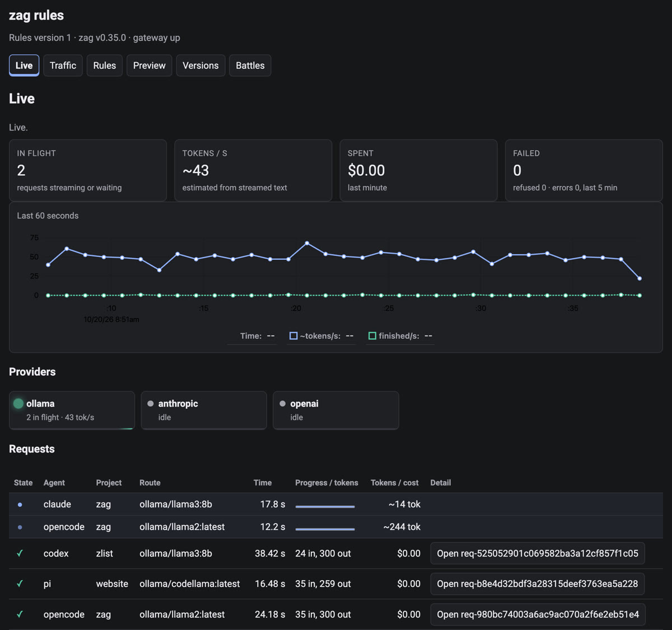This screenshot has height=630, width=672.
Task: Click the Last 60 seconds chart title
Action: click(48, 216)
